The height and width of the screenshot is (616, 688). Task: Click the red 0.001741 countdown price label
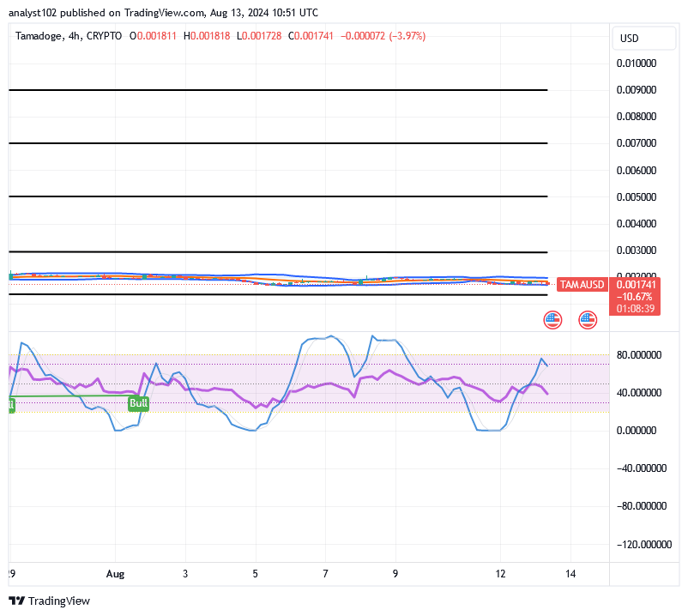pos(636,284)
